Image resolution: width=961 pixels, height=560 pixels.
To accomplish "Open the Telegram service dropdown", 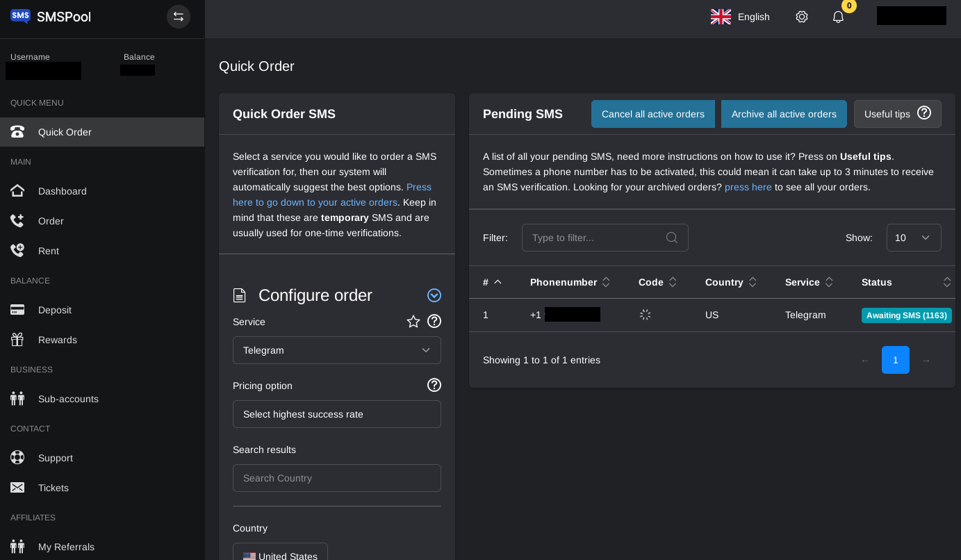I will (x=336, y=350).
